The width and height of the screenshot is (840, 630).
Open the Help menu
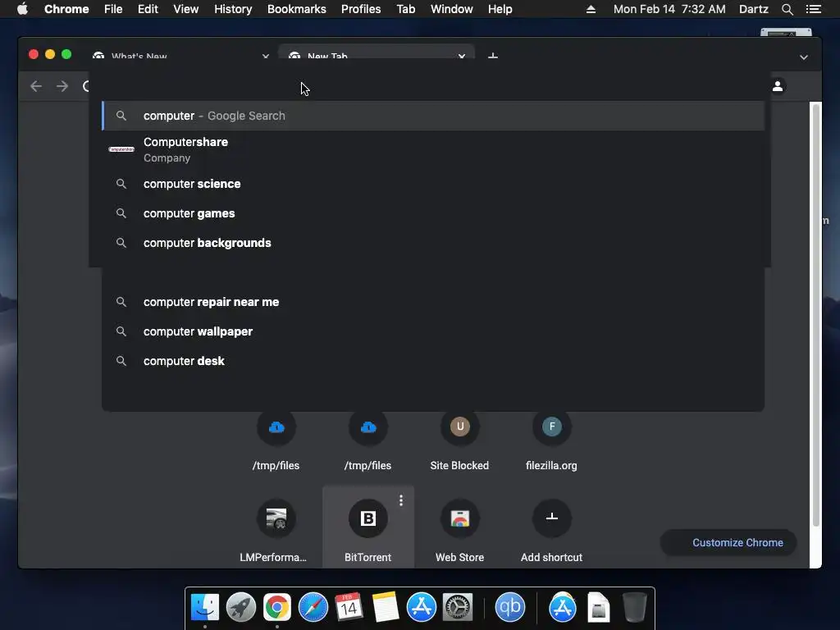500,9
